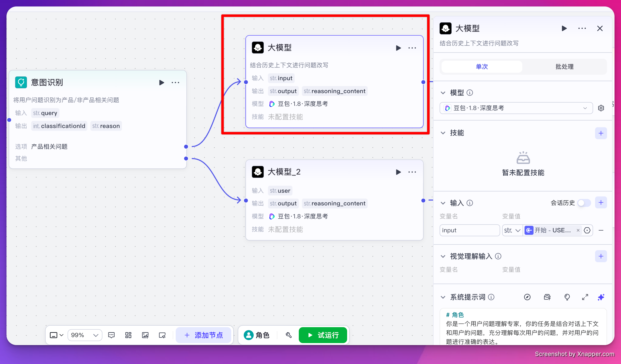Select the 单次 tab
Viewport: 621px width, 364px height.
coord(482,67)
